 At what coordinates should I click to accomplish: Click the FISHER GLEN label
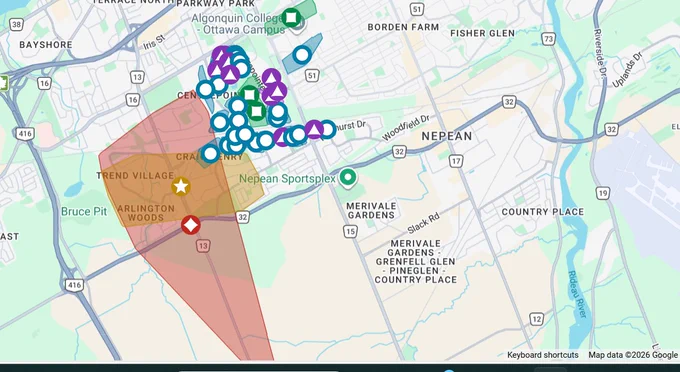(483, 33)
